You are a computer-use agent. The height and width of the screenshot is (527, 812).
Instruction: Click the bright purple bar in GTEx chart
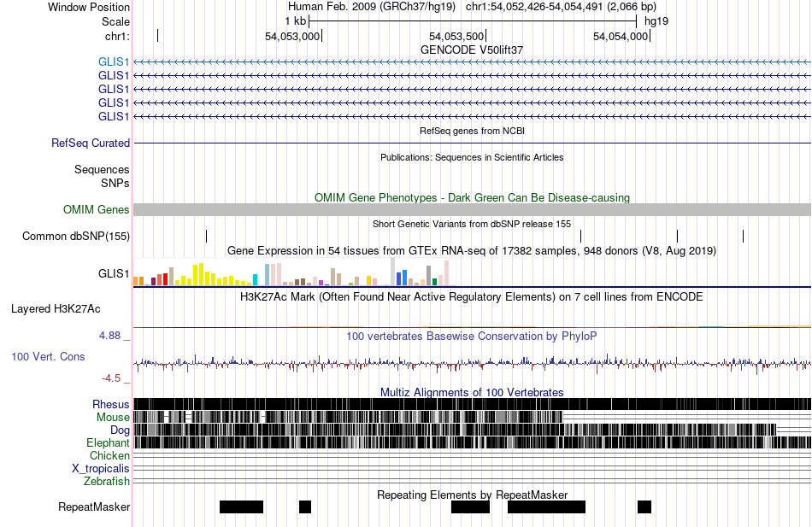coord(321,283)
